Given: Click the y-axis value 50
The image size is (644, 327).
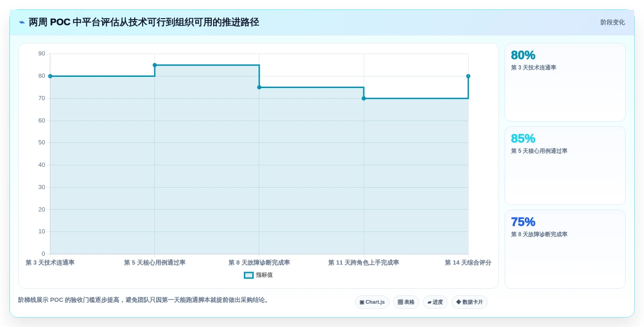Looking at the screenshot, I should pyautogui.click(x=42, y=143).
